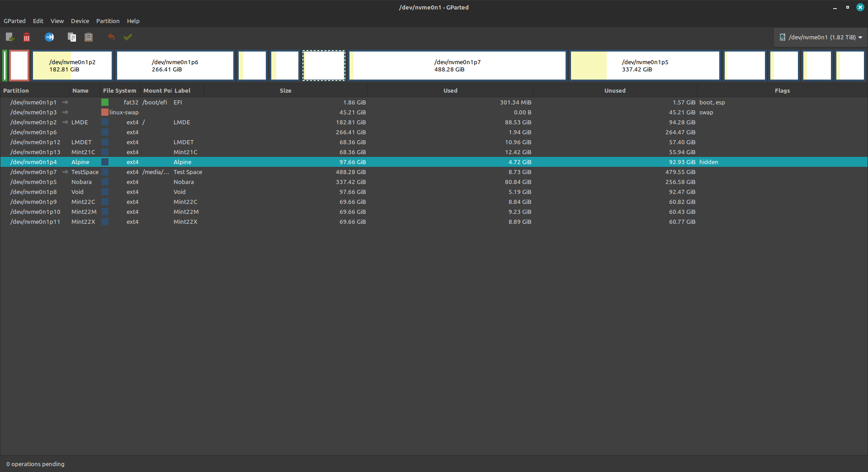Viewport: 868px width, 472px height.
Task: Sort by the Size column header
Action: pos(286,90)
